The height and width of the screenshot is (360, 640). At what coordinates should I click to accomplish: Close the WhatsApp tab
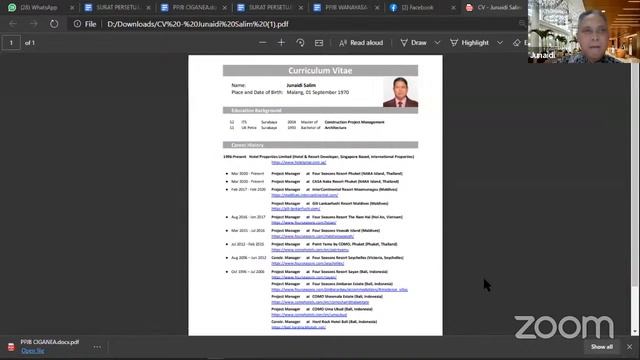(x=72, y=7)
